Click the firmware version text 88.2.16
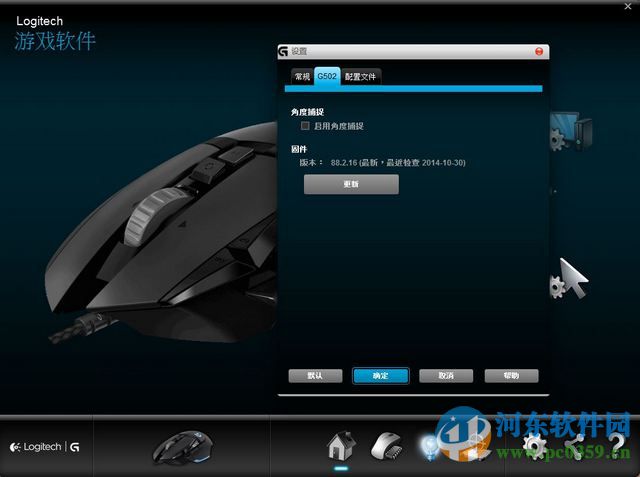 point(344,163)
